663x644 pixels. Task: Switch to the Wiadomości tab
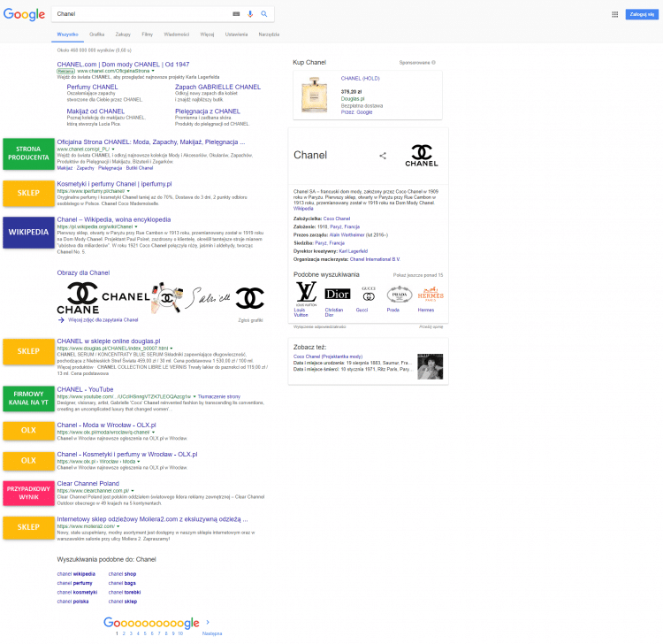tap(176, 34)
